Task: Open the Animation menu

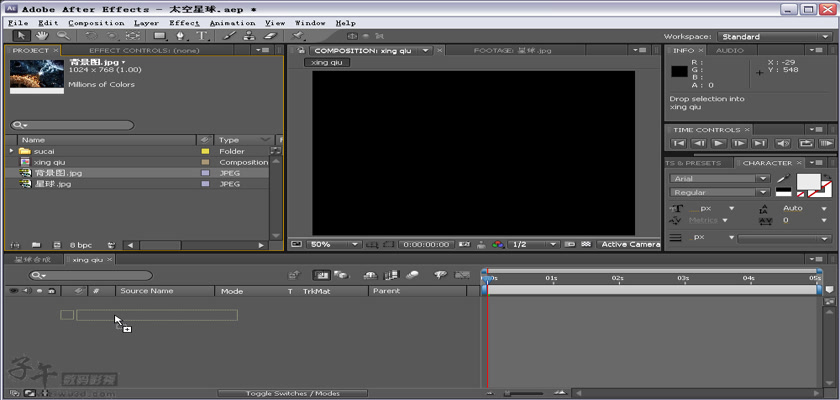Action: pyautogui.click(x=232, y=23)
